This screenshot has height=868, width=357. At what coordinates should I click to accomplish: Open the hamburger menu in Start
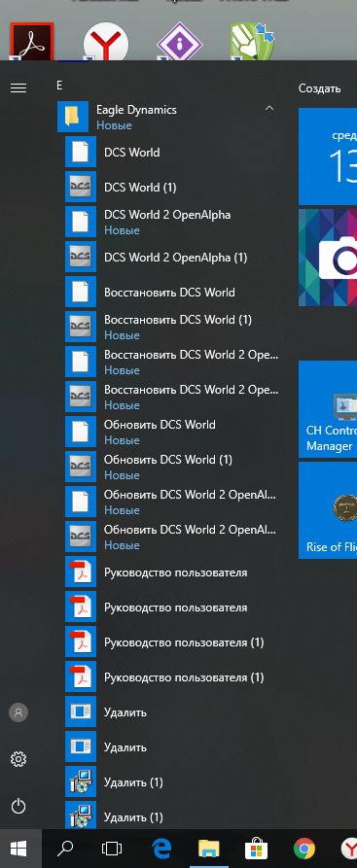[x=18, y=87]
